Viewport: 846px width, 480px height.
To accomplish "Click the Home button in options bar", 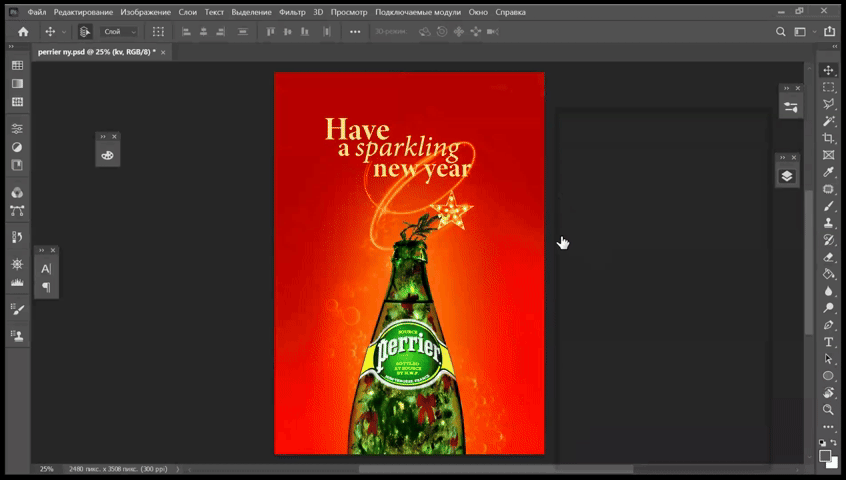I will (x=23, y=32).
